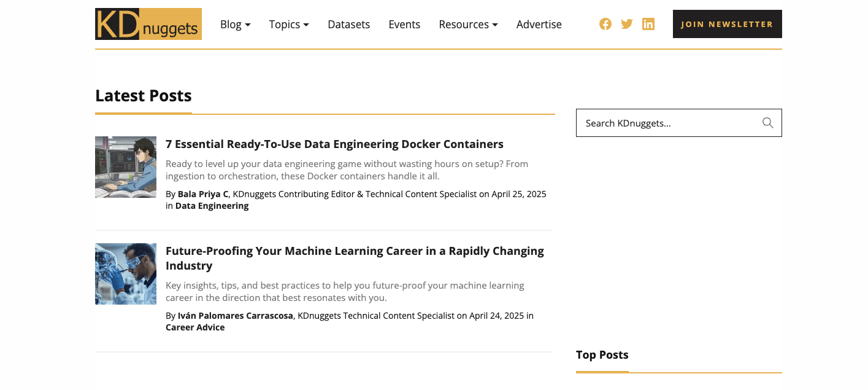Screen dimensions: 868x390
Task: Open the Docker Containers article headline link
Action: pos(334,144)
